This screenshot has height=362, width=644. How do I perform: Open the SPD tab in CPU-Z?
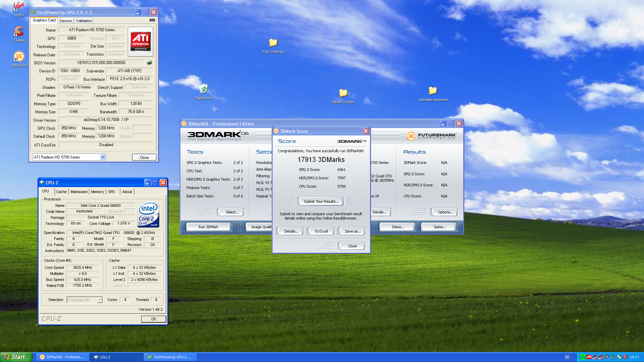click(111, 192)
